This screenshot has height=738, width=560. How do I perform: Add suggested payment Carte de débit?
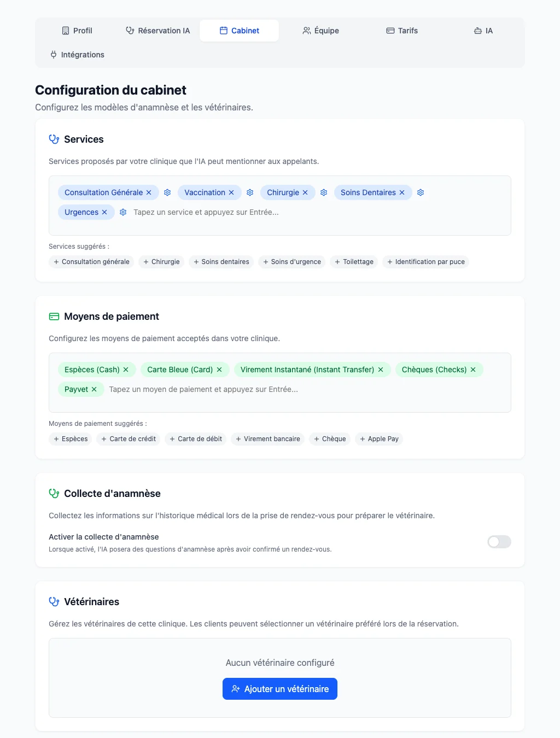196,439
